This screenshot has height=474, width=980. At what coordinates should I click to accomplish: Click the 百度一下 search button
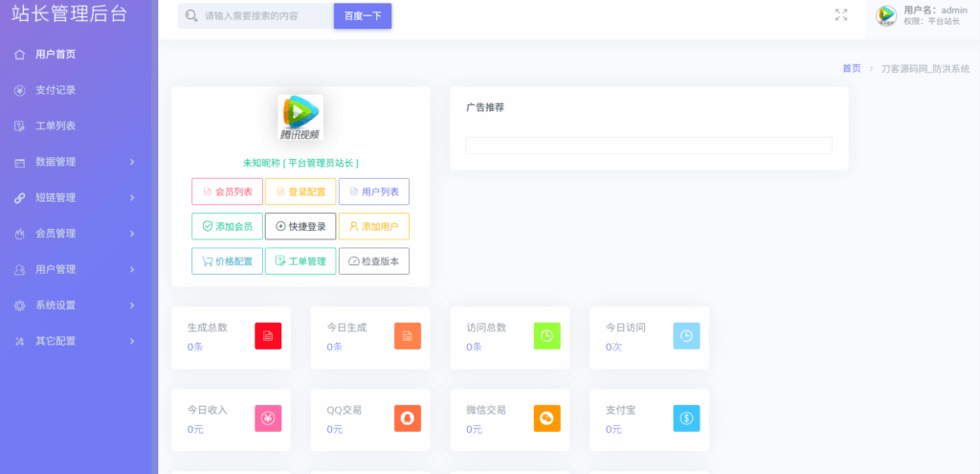tap(363, 15)
